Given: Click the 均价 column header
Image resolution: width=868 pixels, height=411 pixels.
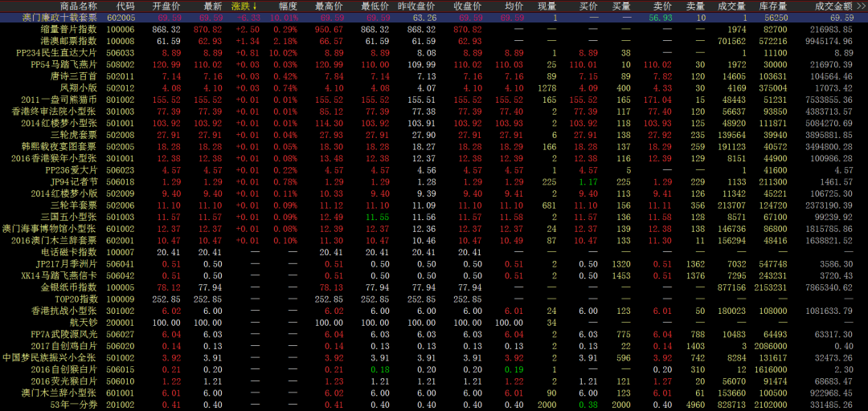Looking at the screenshot, I should (514, 6).
